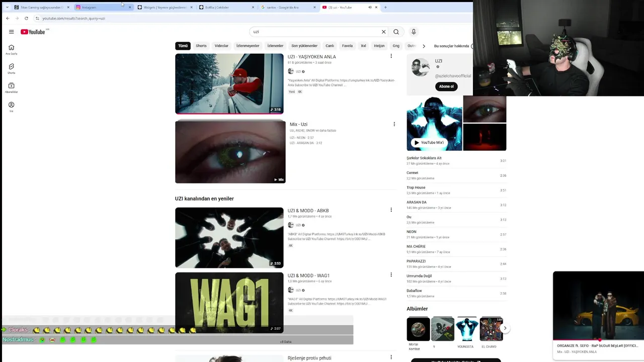The width and height of the screenshot is (644, 362).
Task: Open UZI & MODD - ABKB title
Action: click(x=308, y=211)
